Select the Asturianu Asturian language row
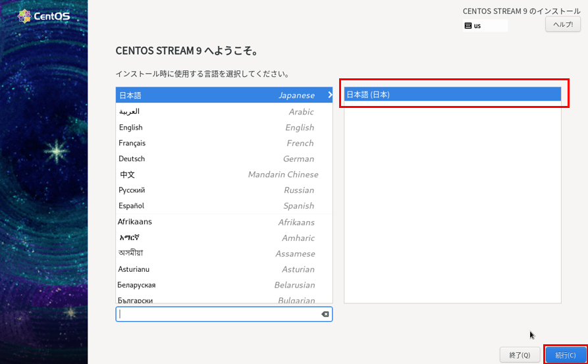This screenshot has width=588, height=364. 224,269
